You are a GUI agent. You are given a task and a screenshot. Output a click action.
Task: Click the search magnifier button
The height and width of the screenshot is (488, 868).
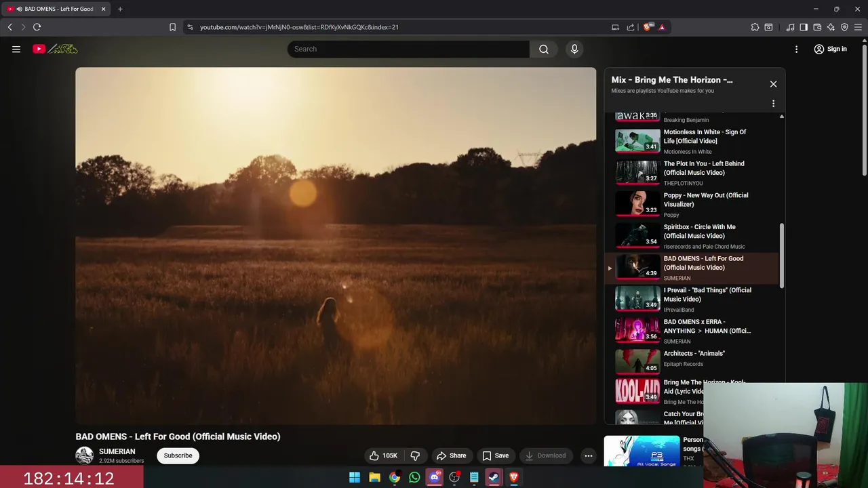click(544, 49)
